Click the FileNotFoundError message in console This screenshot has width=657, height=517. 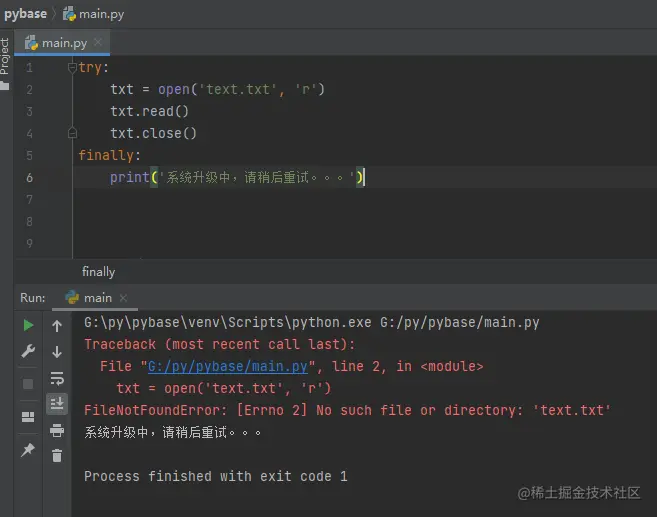tap(347, 410)
